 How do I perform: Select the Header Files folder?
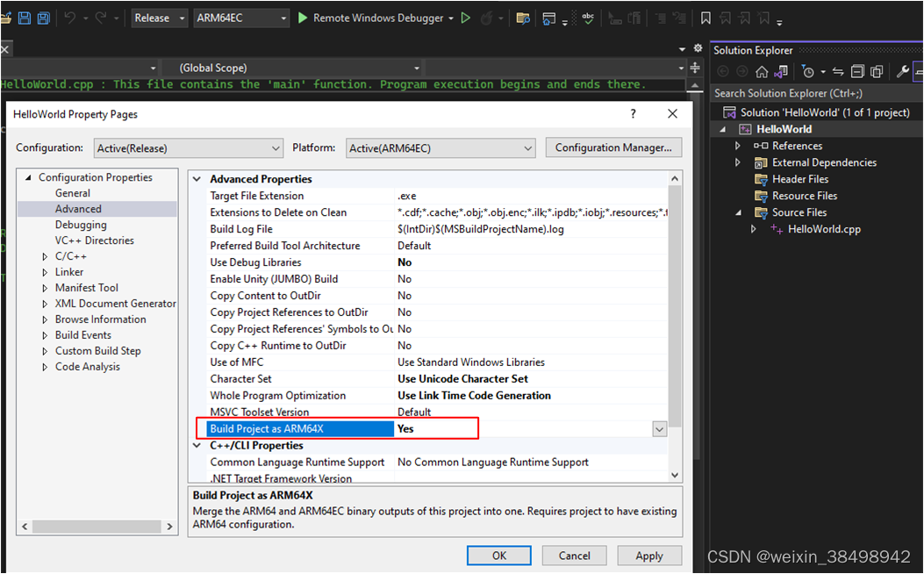(x=799, y=179)
